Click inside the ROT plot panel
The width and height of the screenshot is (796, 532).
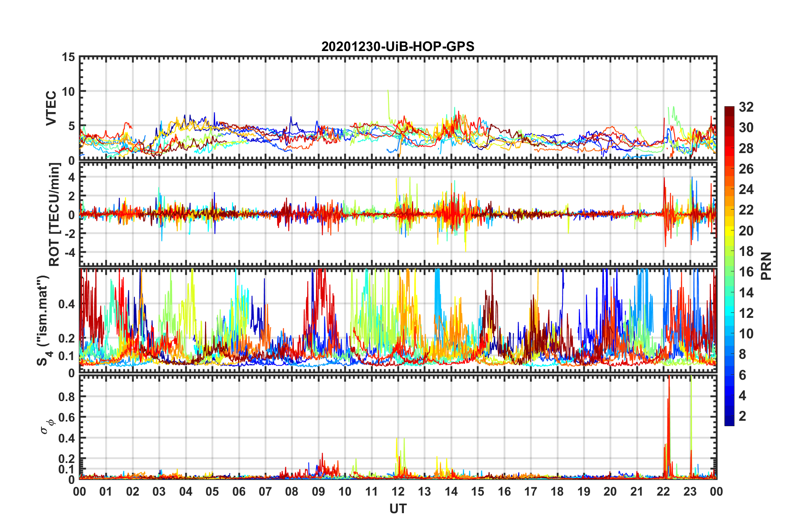click(x=398, y=215)
